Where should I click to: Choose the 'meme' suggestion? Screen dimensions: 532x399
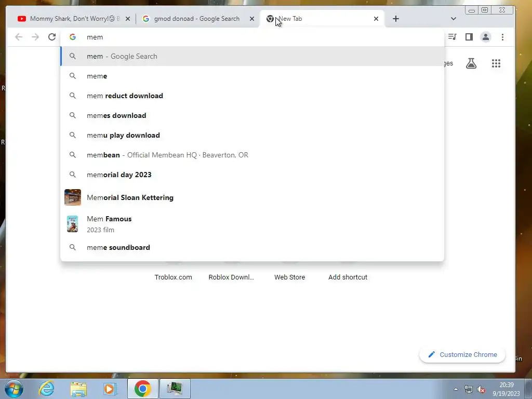252,76
